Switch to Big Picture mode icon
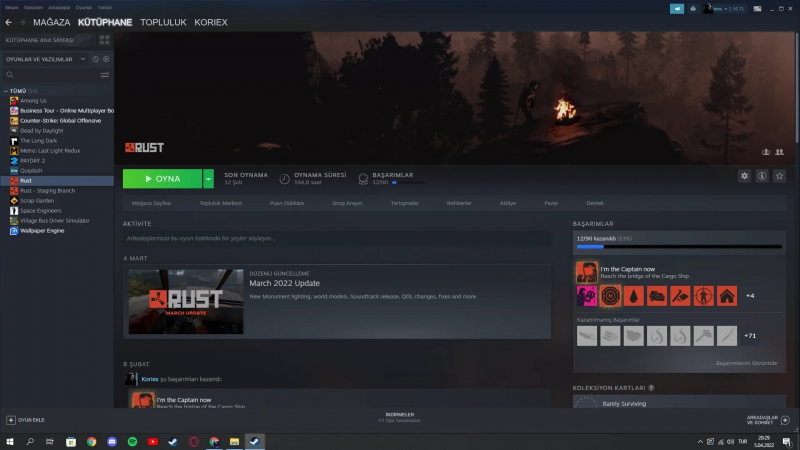 [x=757, y=9]
